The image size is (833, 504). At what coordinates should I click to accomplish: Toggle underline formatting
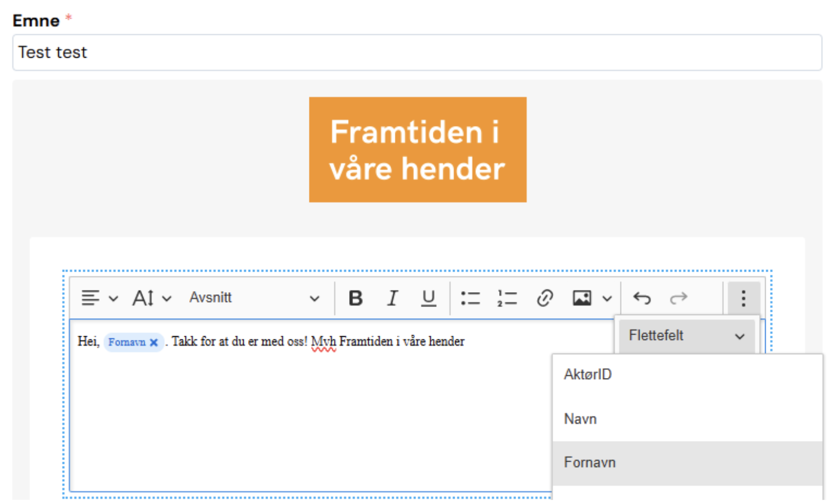[428, 298]
